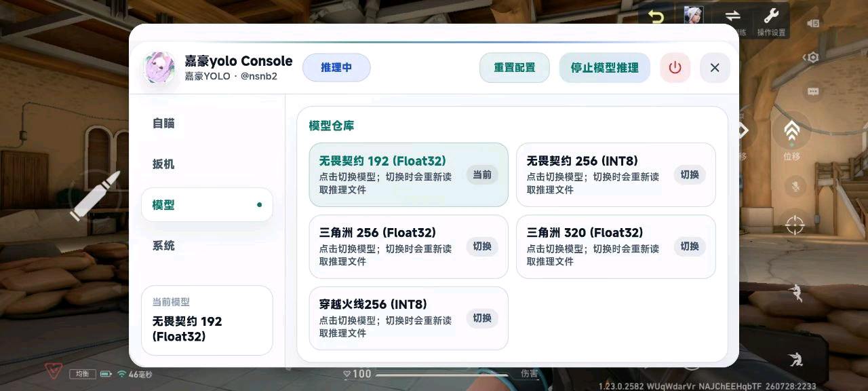The width and height of the screenshot is (868, 391).
Task: Switch to the 无畏契约 256 (INT8) model
Action: pyautogui.click(x=690, y=175)
